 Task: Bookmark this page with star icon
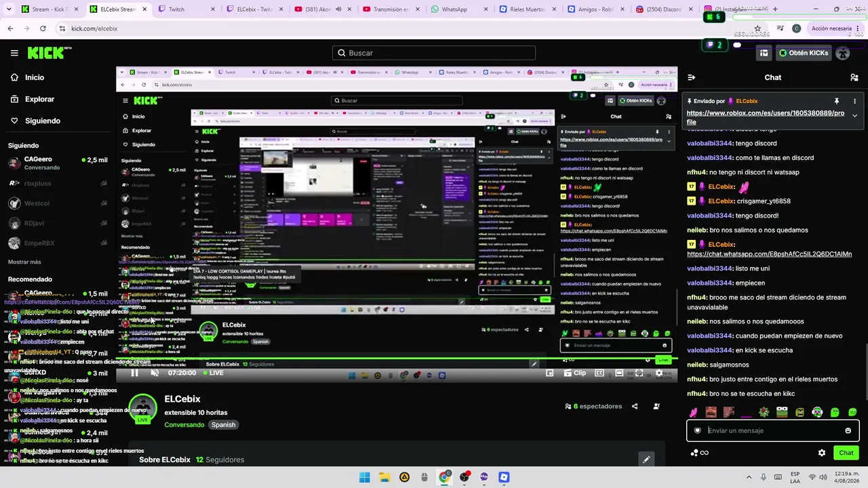[757, 28]
